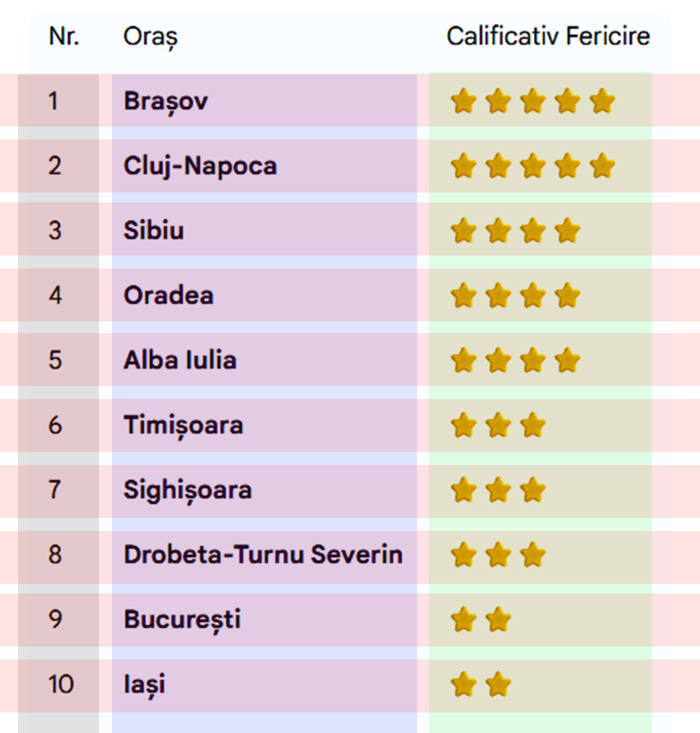Select the fourth star in Sibiu's row

(x=567, y=231)
